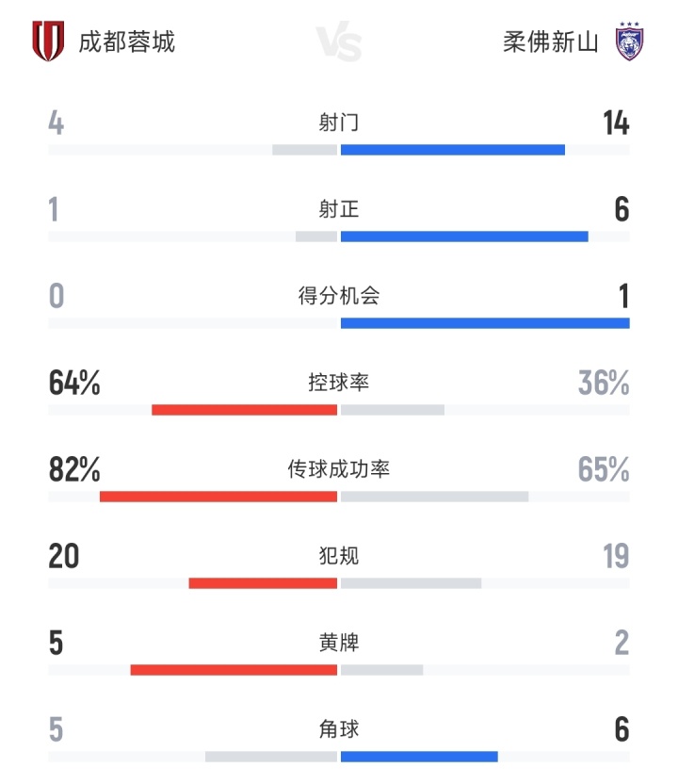
Task: Click the full blue 得分机会 bar
Action: click(x=485, y=323)
